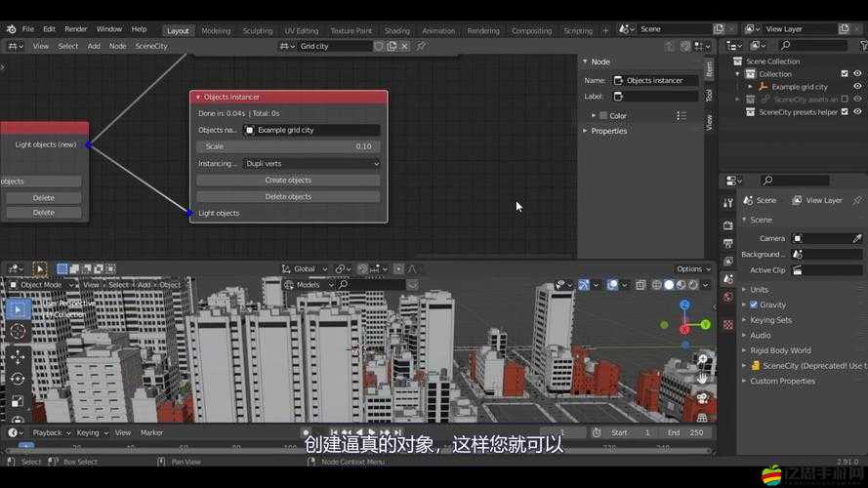Open the File menu
Screen dimensions: 868x488
pos(27,28)
